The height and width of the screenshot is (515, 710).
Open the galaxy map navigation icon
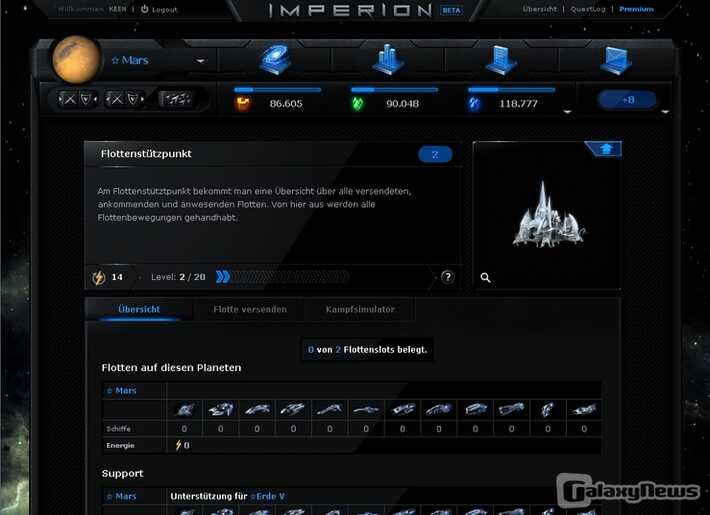[276, 58]
